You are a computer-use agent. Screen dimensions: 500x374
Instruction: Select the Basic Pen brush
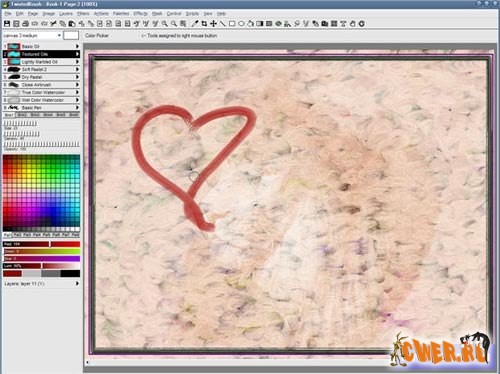coord(41,108)
